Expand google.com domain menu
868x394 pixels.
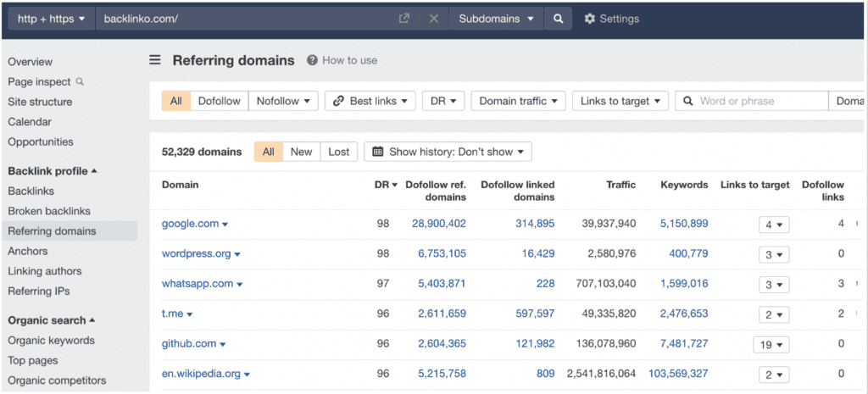coord(225,225)
